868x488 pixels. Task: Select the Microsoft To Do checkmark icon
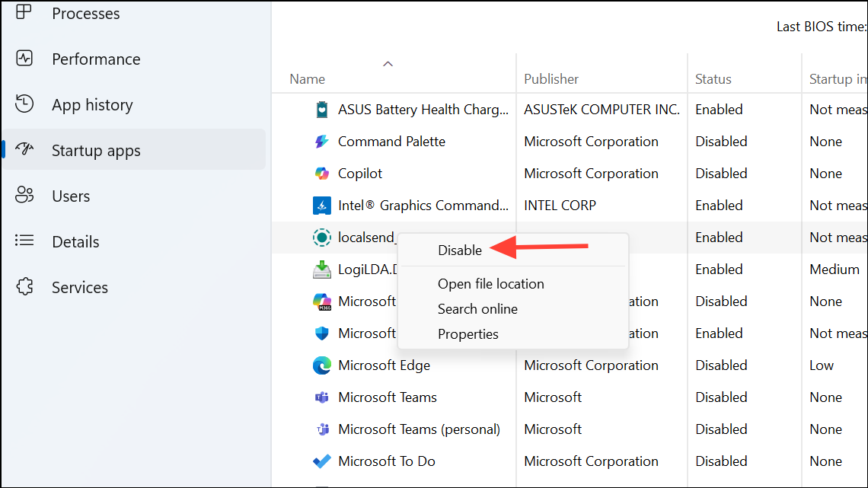click(x=321, y=461)
